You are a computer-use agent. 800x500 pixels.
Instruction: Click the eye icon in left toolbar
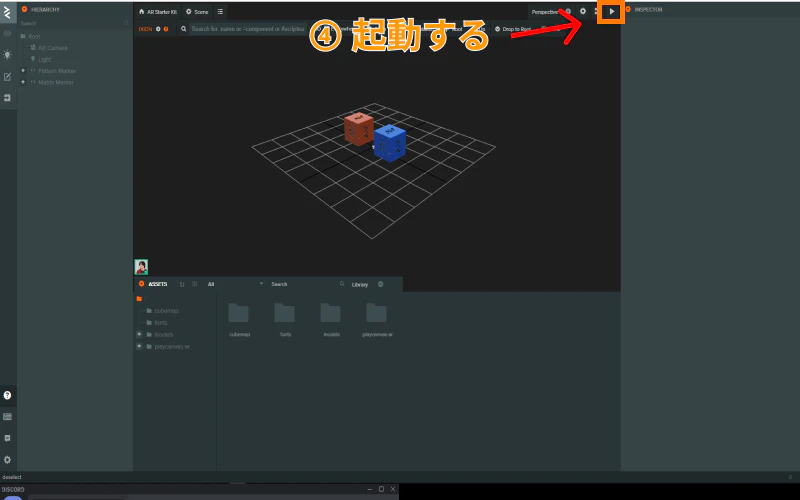point(7,33)
